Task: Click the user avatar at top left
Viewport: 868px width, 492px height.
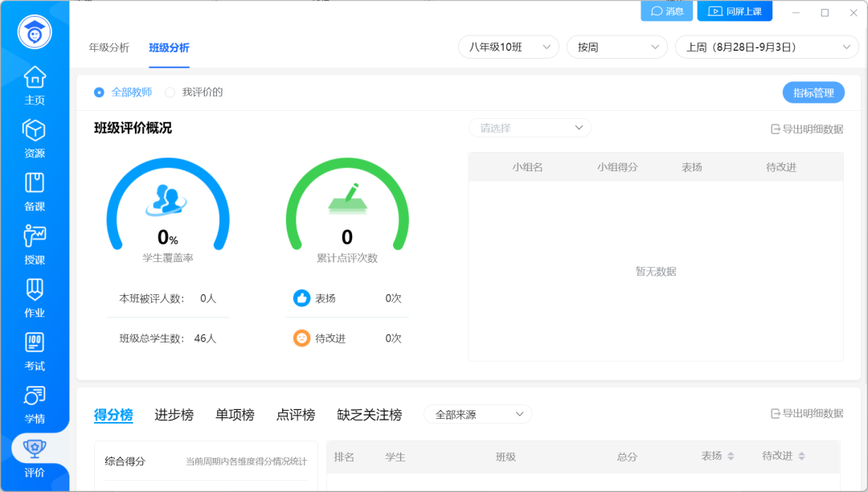Action: pyautogui.click(x=35, y=32)
